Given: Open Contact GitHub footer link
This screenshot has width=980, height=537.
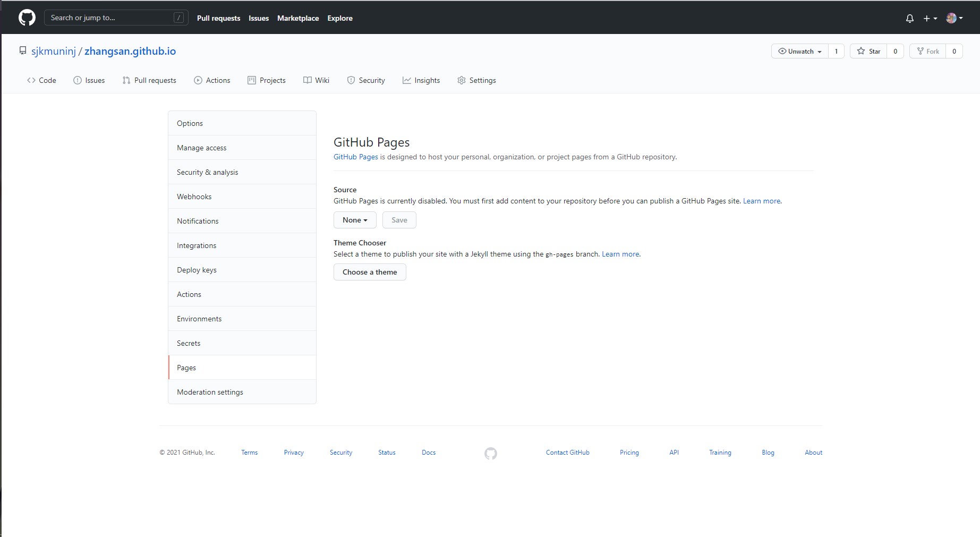Looking at the screenshot, I should tap(568, 453).
